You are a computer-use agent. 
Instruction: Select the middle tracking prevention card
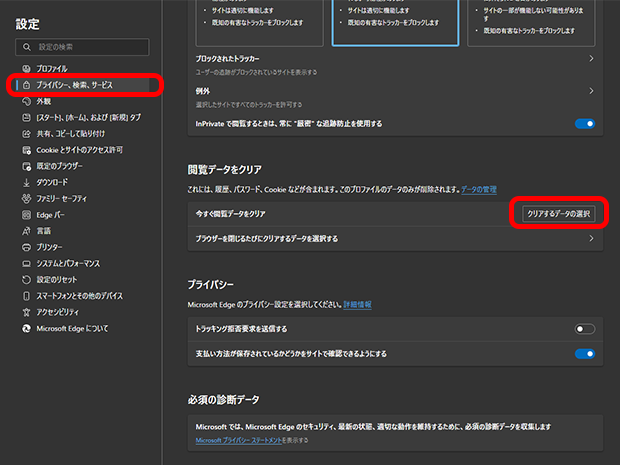[x=395, y=23]
